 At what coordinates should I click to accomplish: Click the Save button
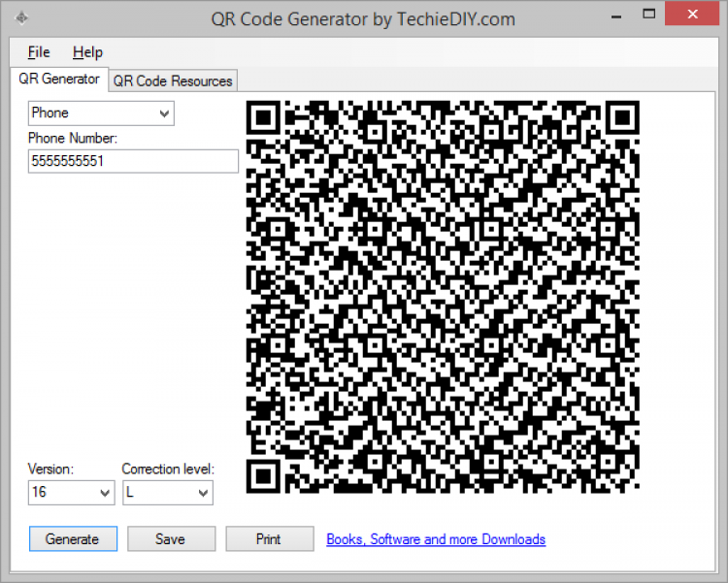tap(171, 539)
